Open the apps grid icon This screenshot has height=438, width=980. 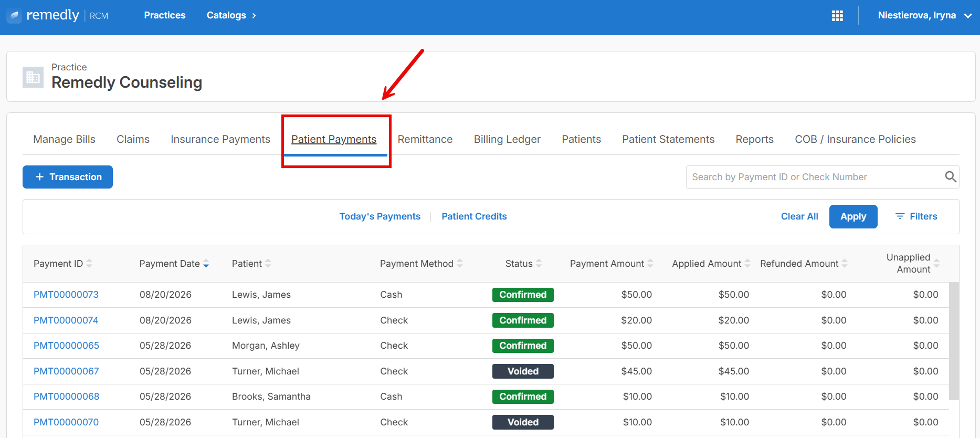click(x=837, y=16)
